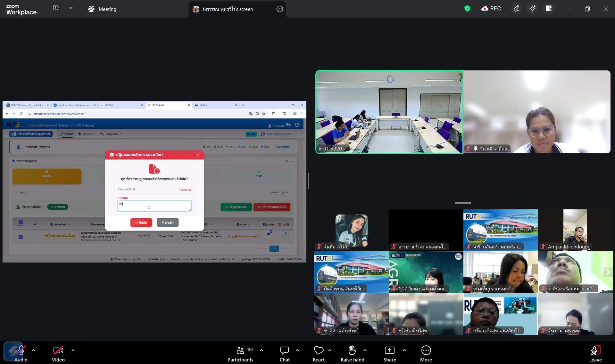Open AI Companion sparkle icon
Viewport: 615px width, 364px height.
[532, 9]
